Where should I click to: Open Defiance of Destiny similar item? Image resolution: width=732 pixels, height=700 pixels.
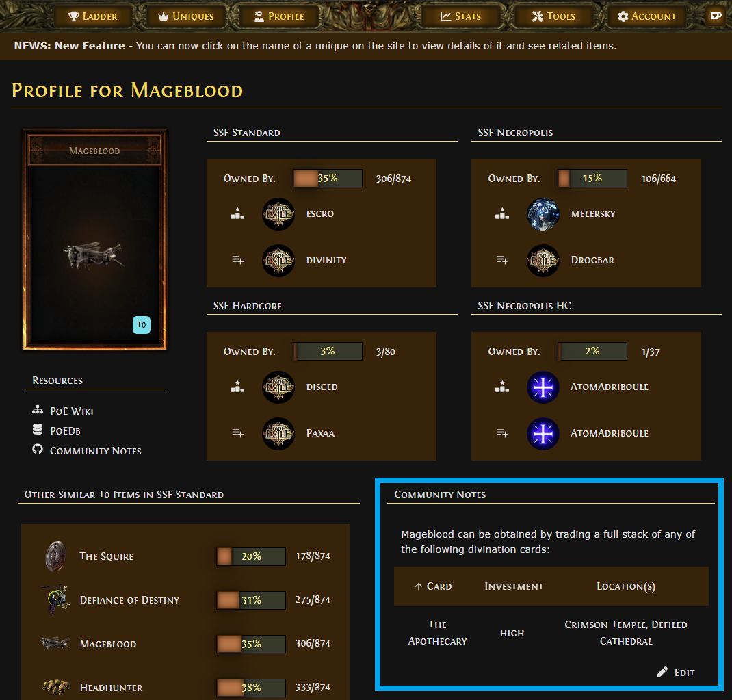pyautogui.click(x=129, y=600)
